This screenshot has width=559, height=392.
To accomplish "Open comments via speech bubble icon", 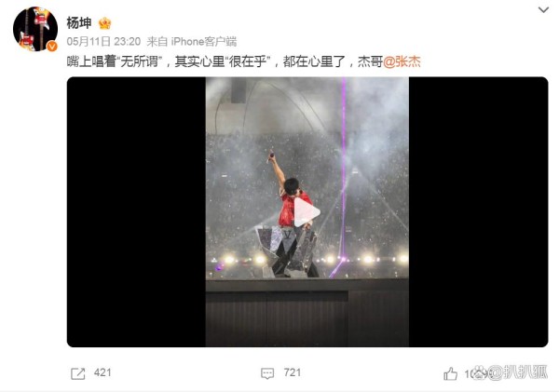I will coord(267,373).
